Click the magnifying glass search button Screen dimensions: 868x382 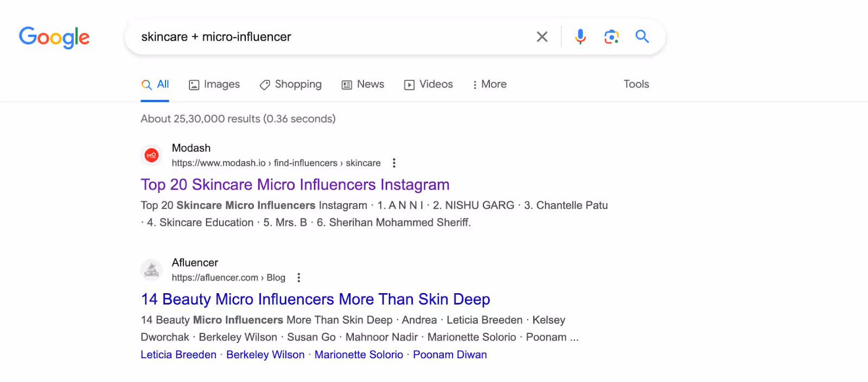click(642, 36)
